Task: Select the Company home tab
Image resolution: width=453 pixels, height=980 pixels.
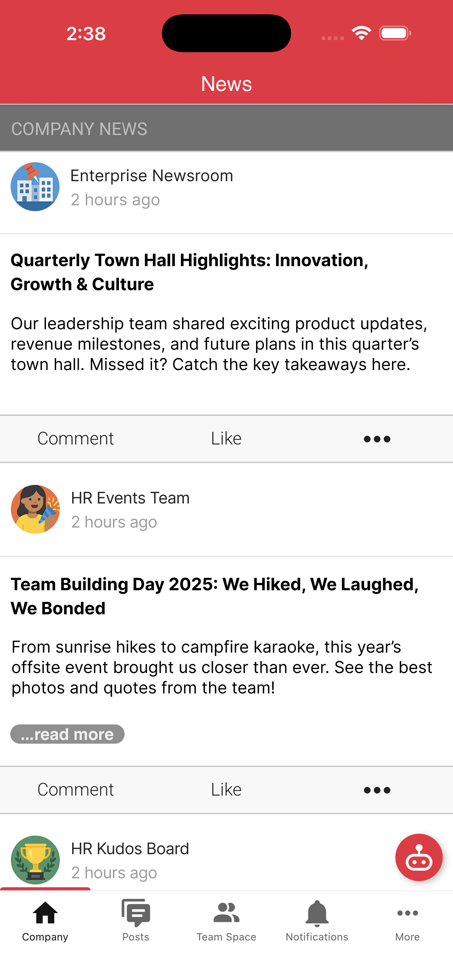Action: point(45,921)
